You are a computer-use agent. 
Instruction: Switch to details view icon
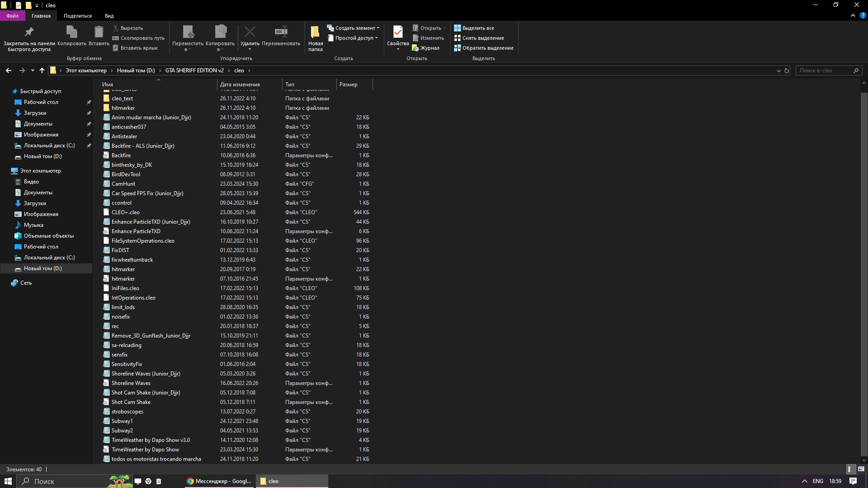coord(849,469)
